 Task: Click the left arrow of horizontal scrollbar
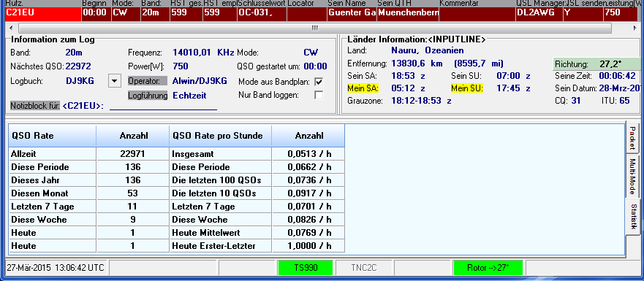click(x=11, y=28)
